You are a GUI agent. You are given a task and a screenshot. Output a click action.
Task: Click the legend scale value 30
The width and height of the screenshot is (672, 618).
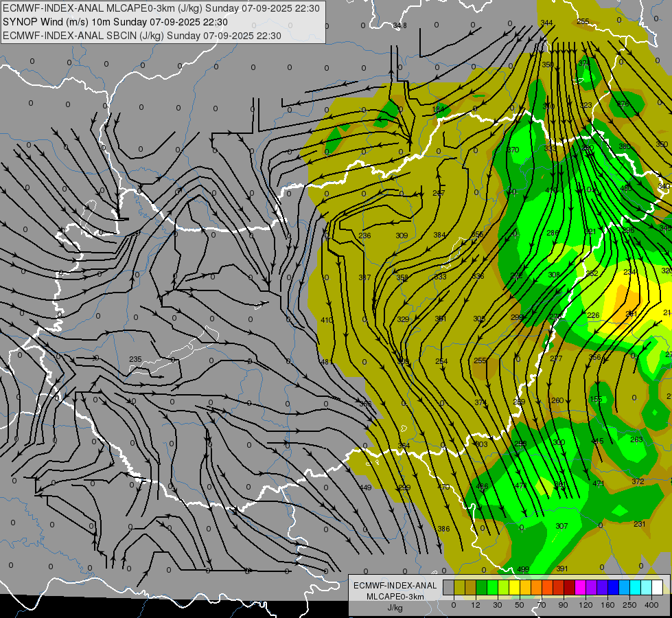[x=497, y=605]
